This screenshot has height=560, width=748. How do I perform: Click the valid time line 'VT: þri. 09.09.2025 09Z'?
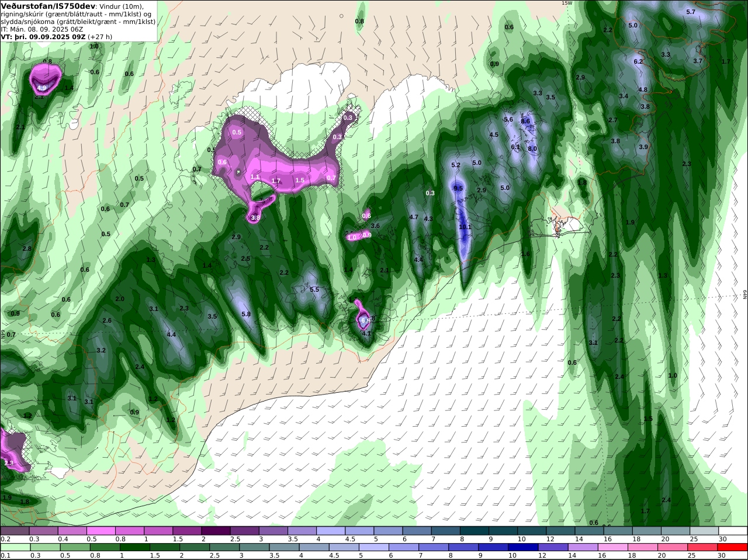[43, 36]
